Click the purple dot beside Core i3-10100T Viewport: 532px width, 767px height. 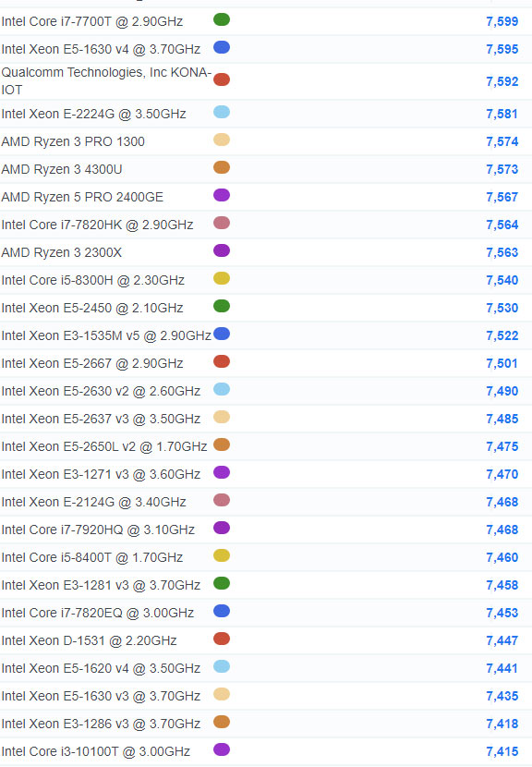coord(222,749)
